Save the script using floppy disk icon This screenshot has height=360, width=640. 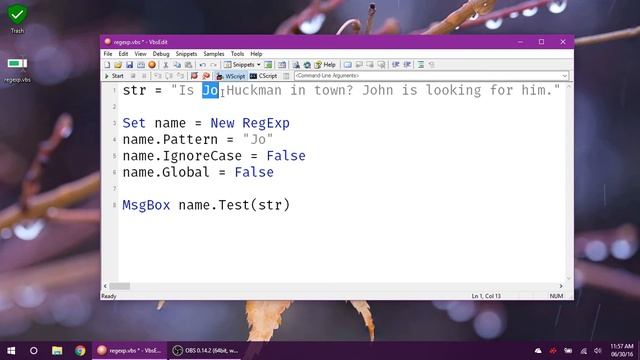(129, 65)
